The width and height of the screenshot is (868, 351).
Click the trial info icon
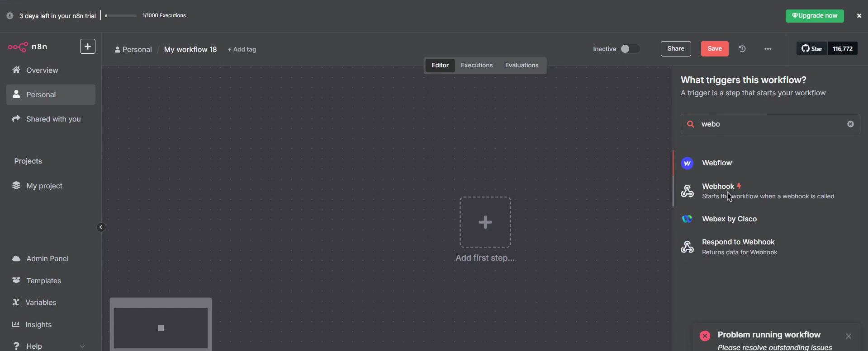pyautogui.click(x=10, y=16)
